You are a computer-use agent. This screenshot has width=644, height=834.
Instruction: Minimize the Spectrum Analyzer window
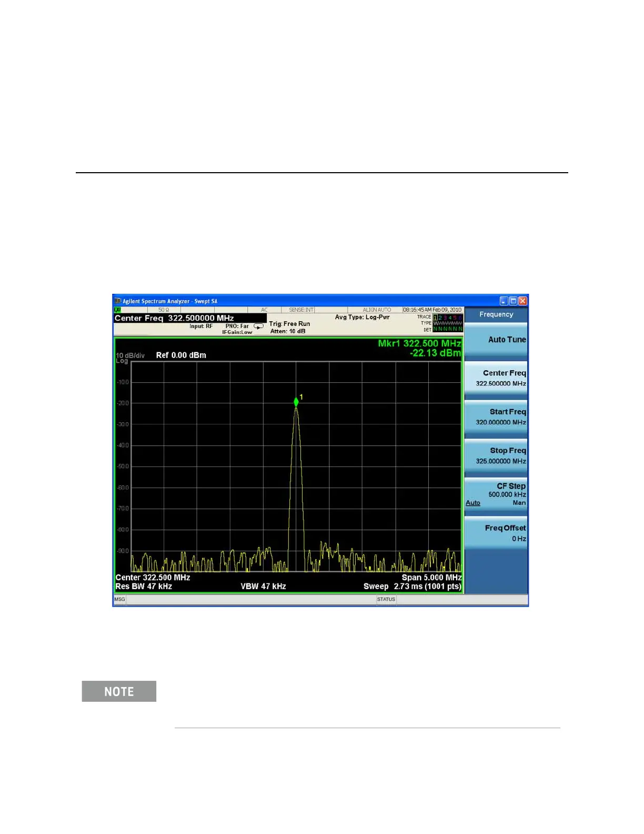click(504, 301)
